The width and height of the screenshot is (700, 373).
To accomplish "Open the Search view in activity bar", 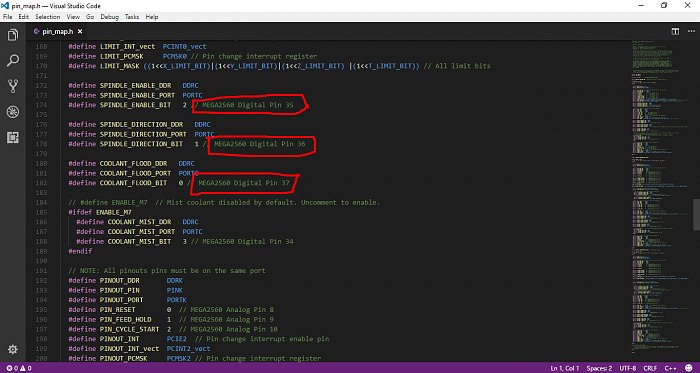I will pos(13,61).
